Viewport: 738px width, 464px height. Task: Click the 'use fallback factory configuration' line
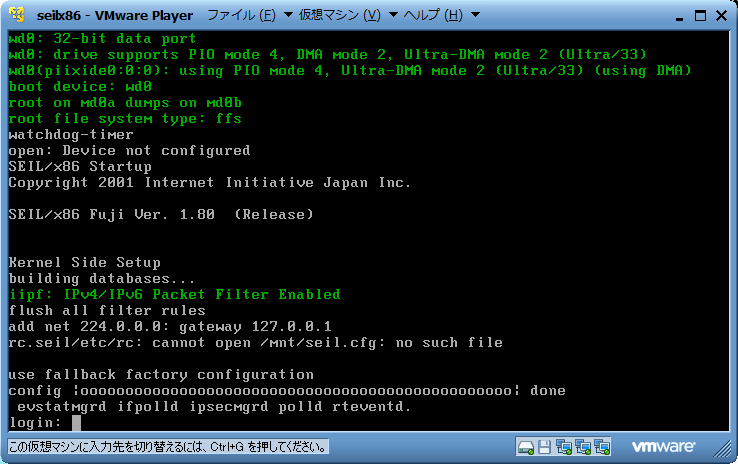click(161, 375)
